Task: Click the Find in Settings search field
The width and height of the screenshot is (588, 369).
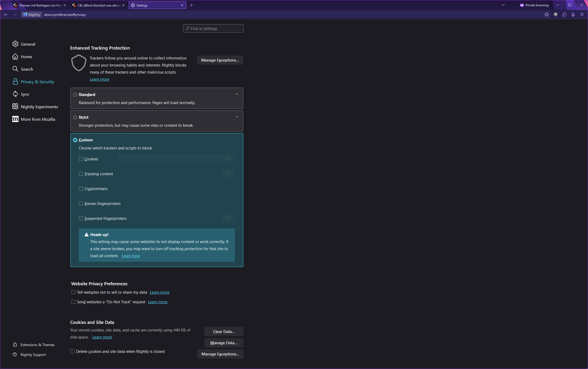Action: tap(213, 28)
